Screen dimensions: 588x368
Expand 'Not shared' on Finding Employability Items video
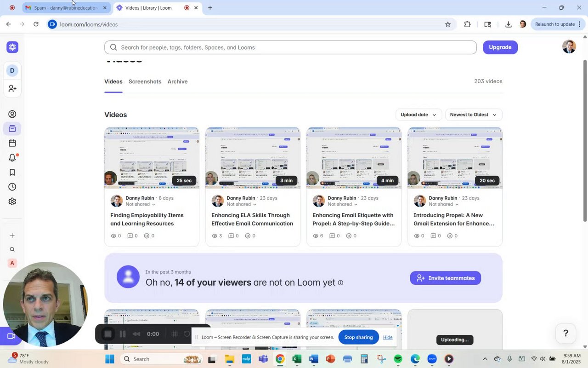(141, 204)
